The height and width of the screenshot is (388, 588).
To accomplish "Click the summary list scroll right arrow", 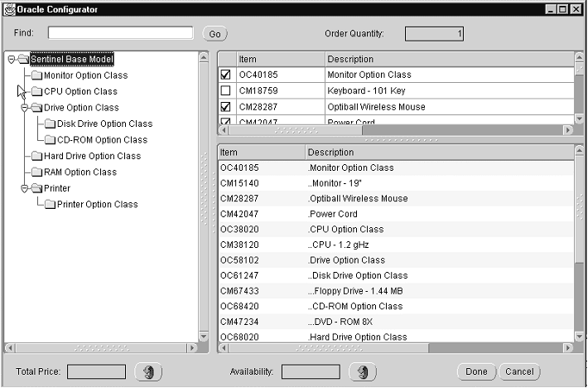I will click(568, 348).
